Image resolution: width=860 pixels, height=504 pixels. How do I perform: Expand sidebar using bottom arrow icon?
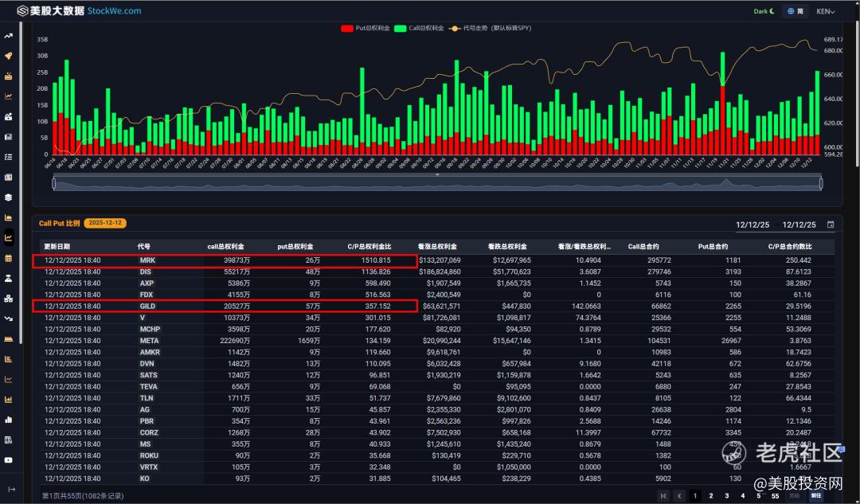pyautogui.click(x=11, y=489)
